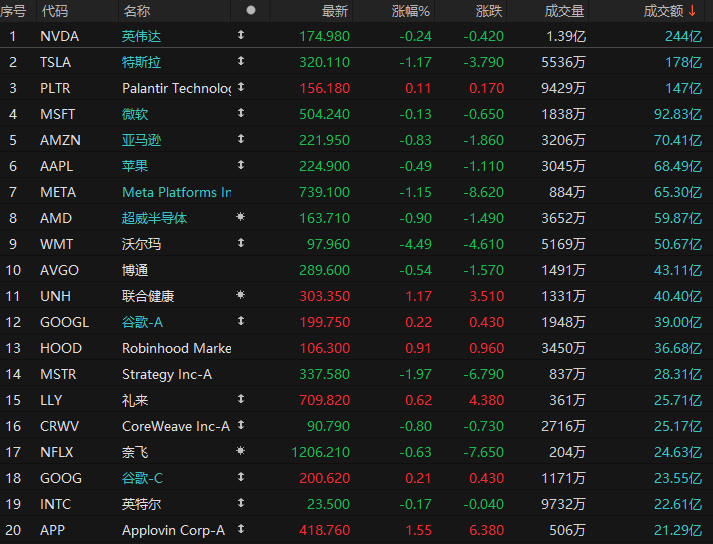
Task: Click the up-down marker icon in CRWV row
Action: 241,424
